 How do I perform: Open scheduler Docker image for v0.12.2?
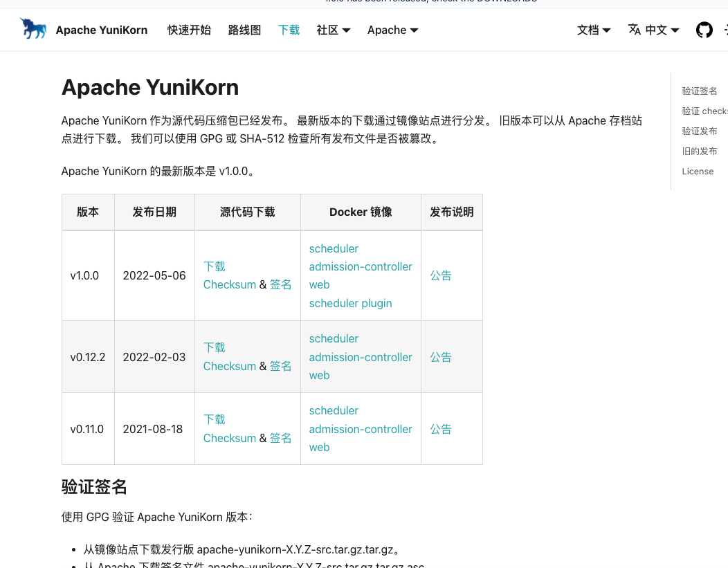[x=334, y=339]
